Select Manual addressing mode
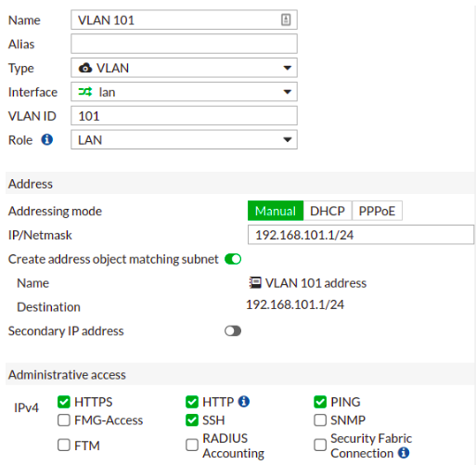The image size is (476, 465). 276,211
